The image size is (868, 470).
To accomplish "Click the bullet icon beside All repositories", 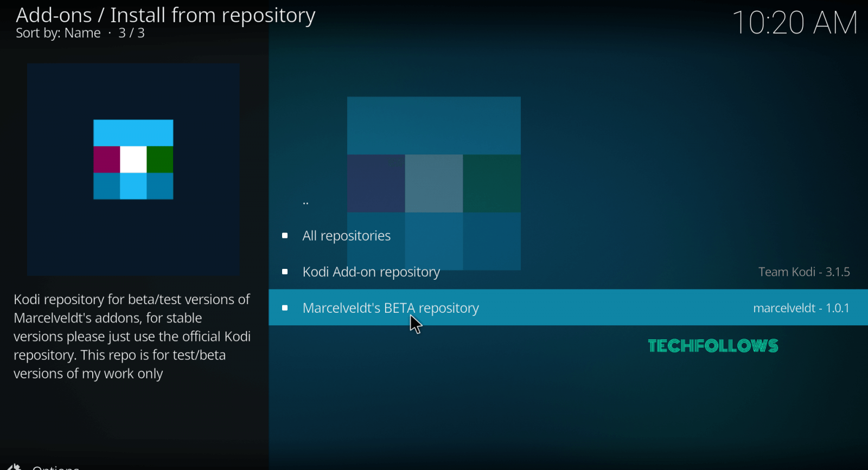I will coord(285,236).
